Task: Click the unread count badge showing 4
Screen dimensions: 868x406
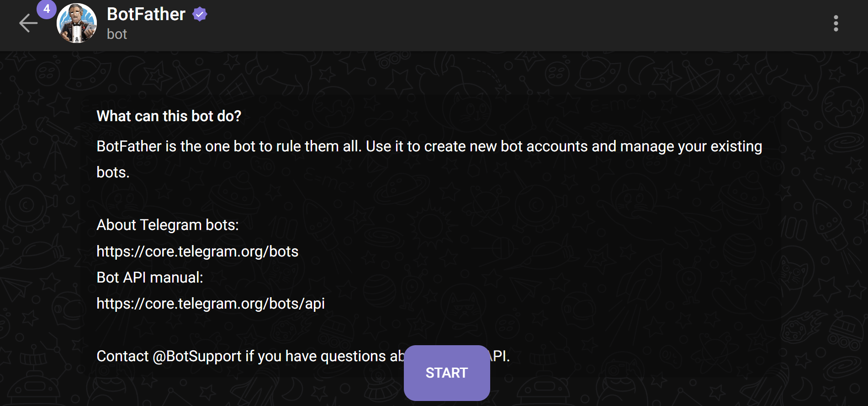Action: pyautogui.click(x=47, y=9)
